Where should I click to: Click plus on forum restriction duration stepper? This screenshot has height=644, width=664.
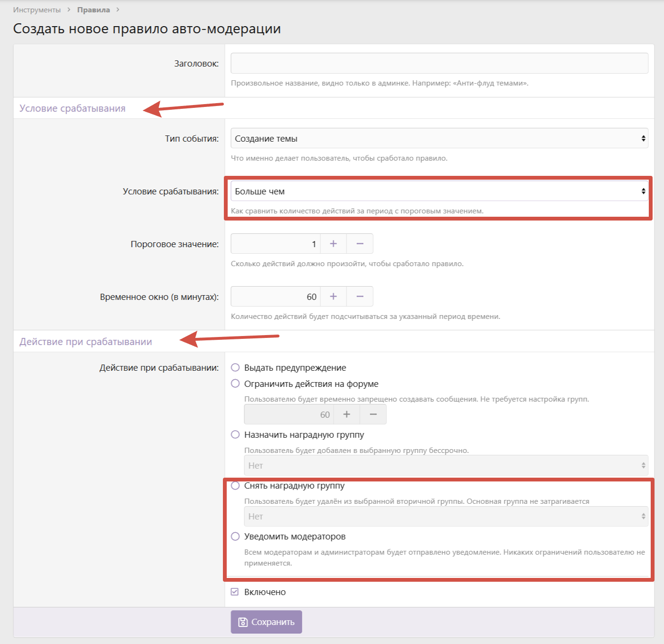coord(346,414)
